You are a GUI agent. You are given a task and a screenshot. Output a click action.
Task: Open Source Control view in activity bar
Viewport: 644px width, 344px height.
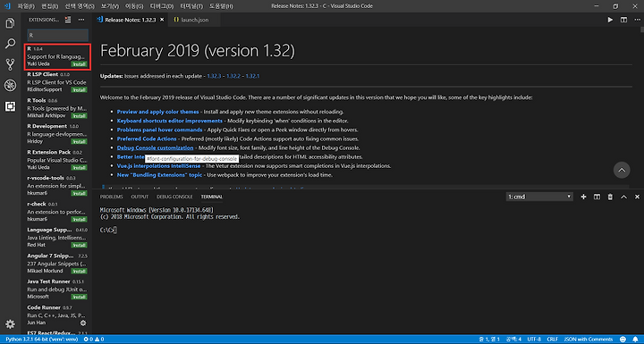(x=10, y=64)
